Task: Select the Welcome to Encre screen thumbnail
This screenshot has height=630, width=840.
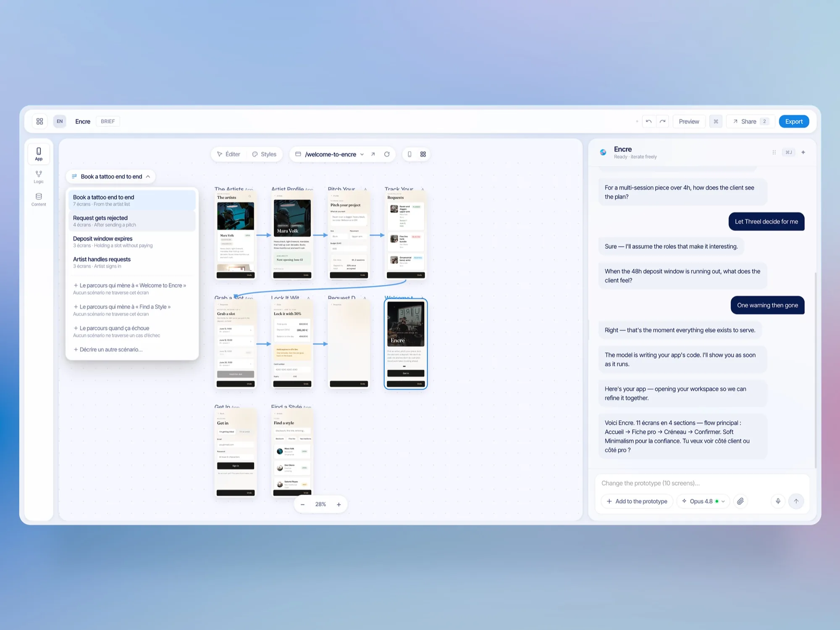Action: point(406,344)
